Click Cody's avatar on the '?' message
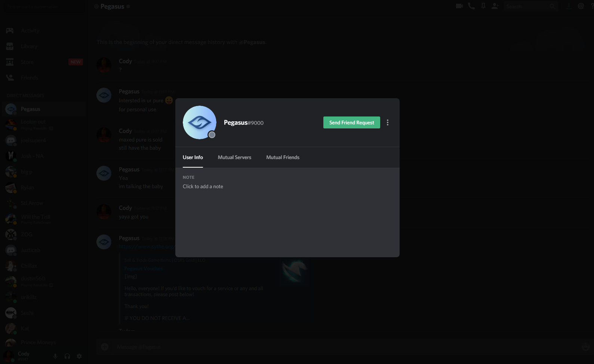Viewport: 594px width, 364px height. [104, 65]
